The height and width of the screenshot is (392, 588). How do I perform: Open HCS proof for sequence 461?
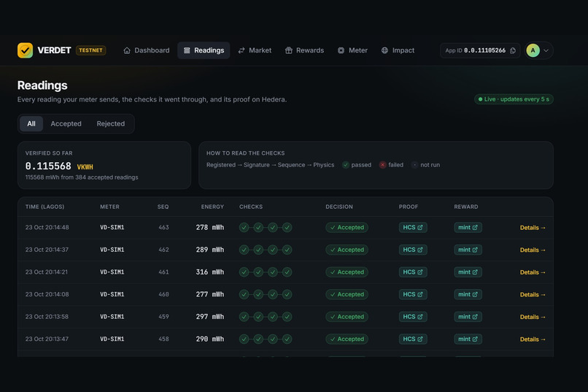coord(413,272)
